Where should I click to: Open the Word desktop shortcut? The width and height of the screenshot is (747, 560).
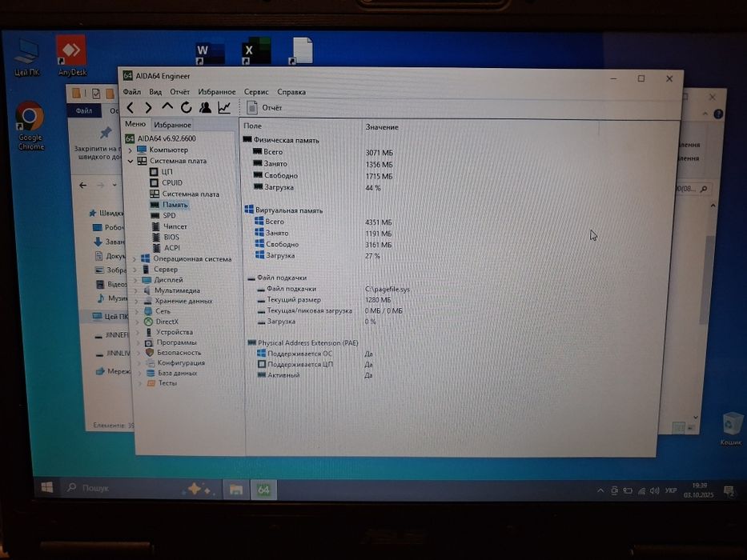tap(210, 53)
